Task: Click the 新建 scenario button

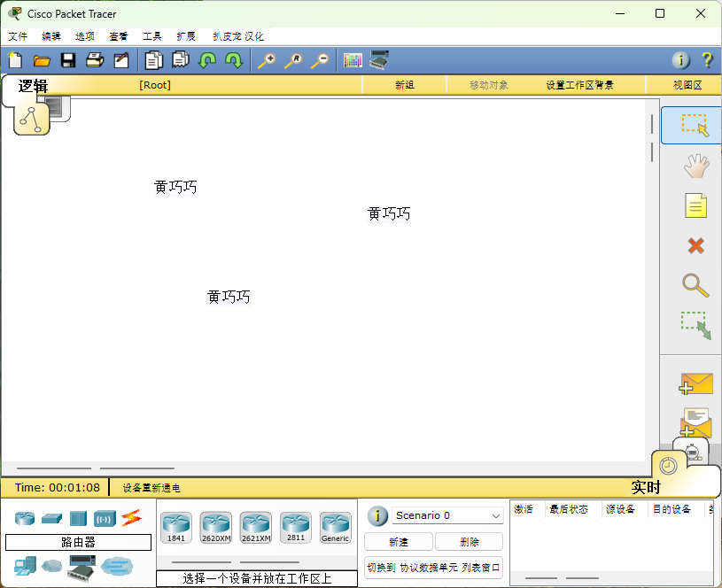Action: click(399, 542)
